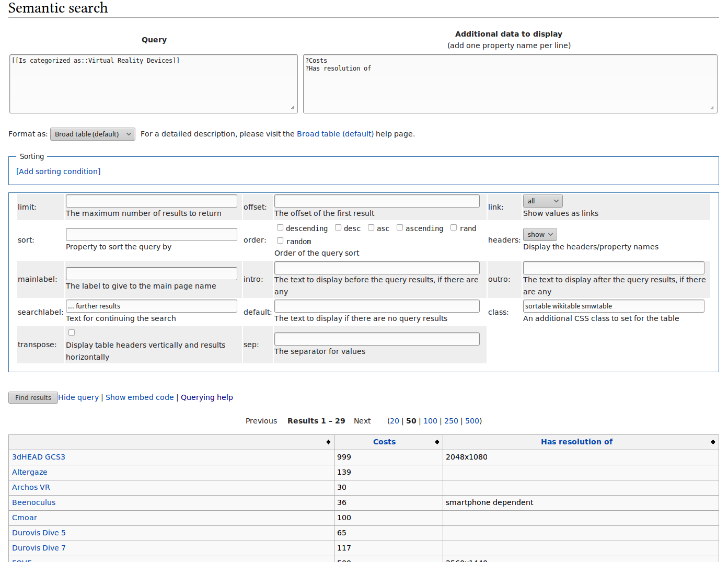Open the Broad table (default) help link
728x562 pixels.
tap(335, 134)
